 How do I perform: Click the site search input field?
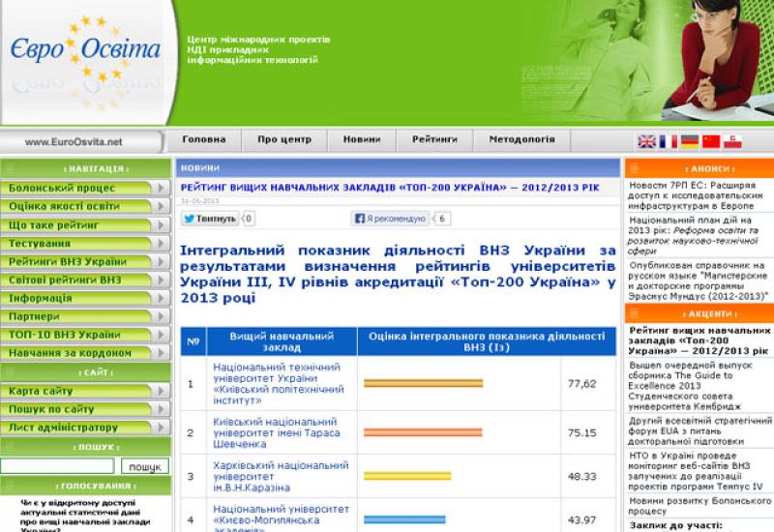pos(57,466)
